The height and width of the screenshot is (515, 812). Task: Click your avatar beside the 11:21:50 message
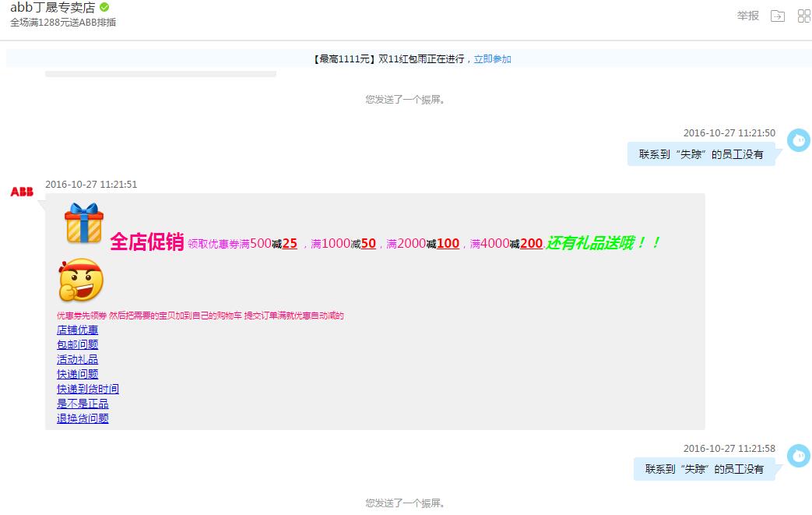tap(799, 140)
